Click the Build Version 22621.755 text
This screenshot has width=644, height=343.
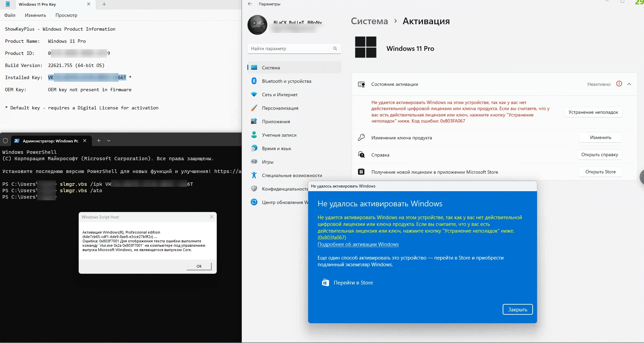point(76,65)
